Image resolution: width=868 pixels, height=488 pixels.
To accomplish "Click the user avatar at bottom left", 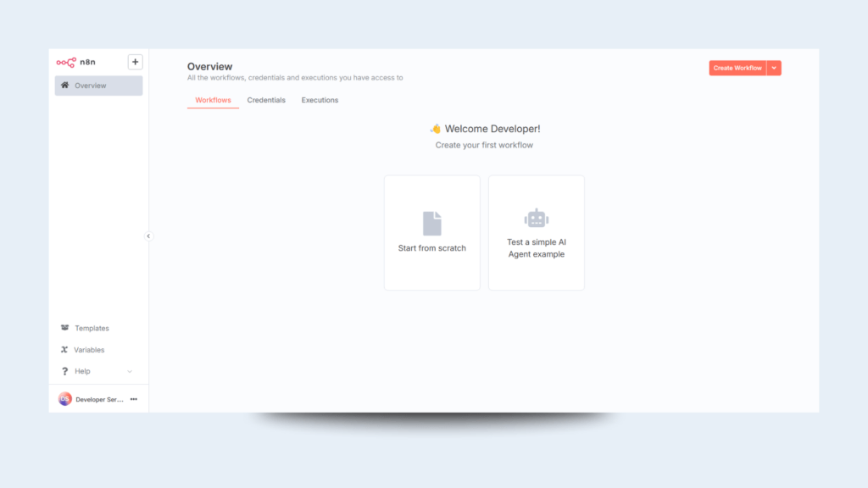I will tap(65, 399).
